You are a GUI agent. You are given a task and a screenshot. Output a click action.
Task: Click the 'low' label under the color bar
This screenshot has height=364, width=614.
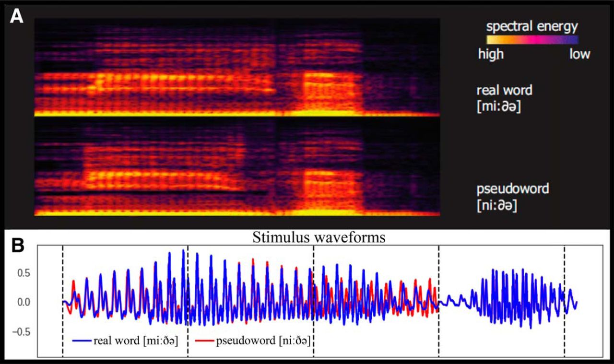pyautogui.click(x=579, y=54)
